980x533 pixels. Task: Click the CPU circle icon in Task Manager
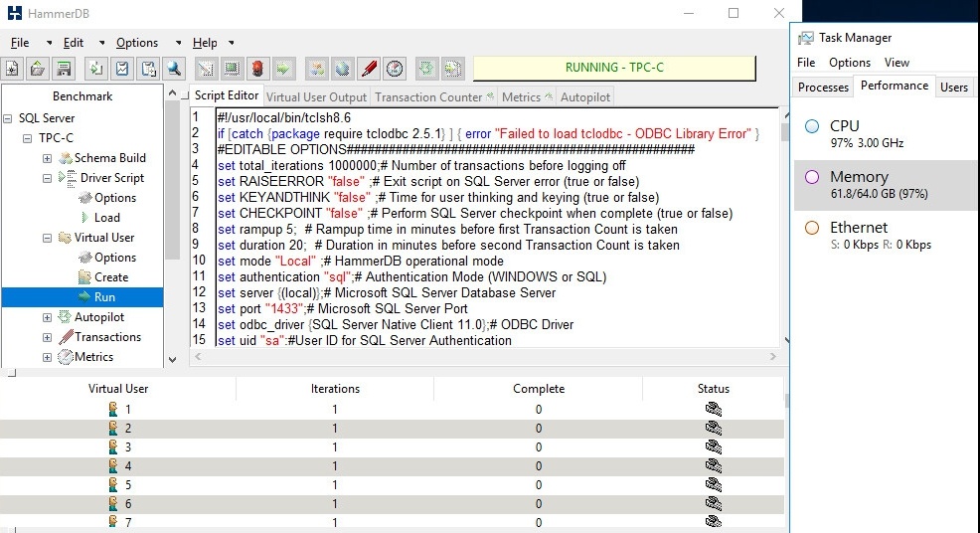click(812, 126)
